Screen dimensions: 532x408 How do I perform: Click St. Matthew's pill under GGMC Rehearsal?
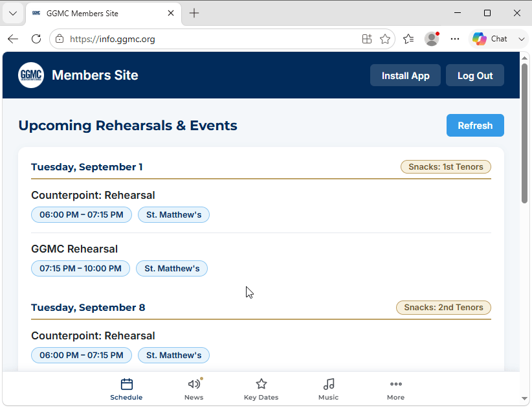coord(172,269)
